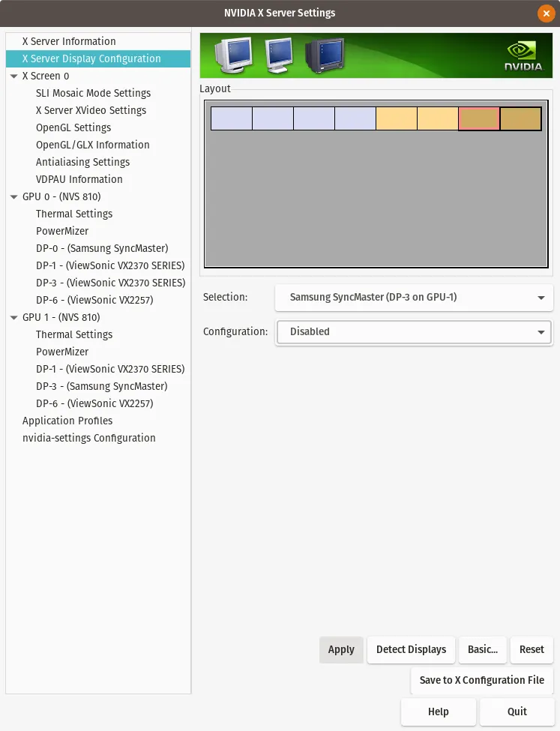
Task: Collapse the GPU 1 - (NVS 810) node
Action: 13,317
